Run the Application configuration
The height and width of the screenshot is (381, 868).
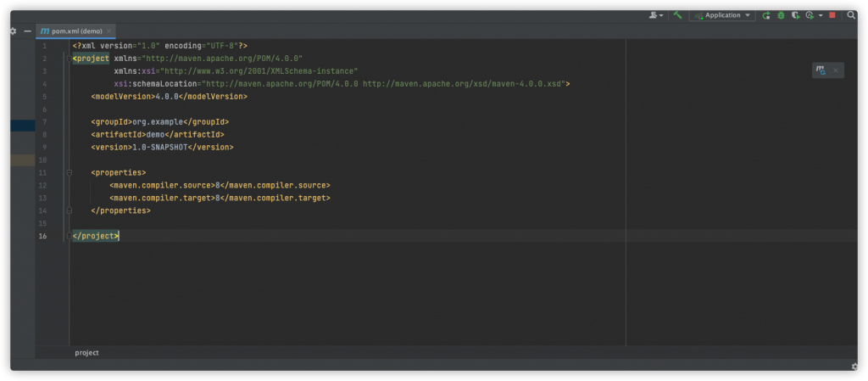tap(766, 15)
